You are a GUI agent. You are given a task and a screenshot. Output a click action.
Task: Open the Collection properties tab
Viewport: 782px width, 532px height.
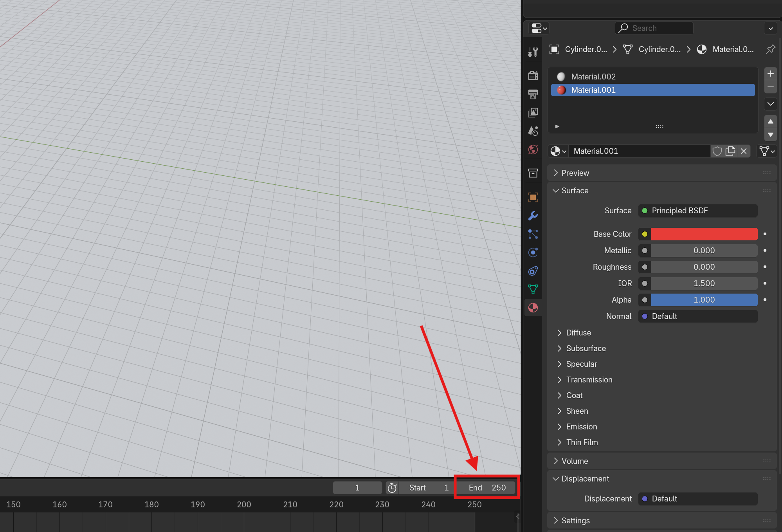[x=533, y=173]
